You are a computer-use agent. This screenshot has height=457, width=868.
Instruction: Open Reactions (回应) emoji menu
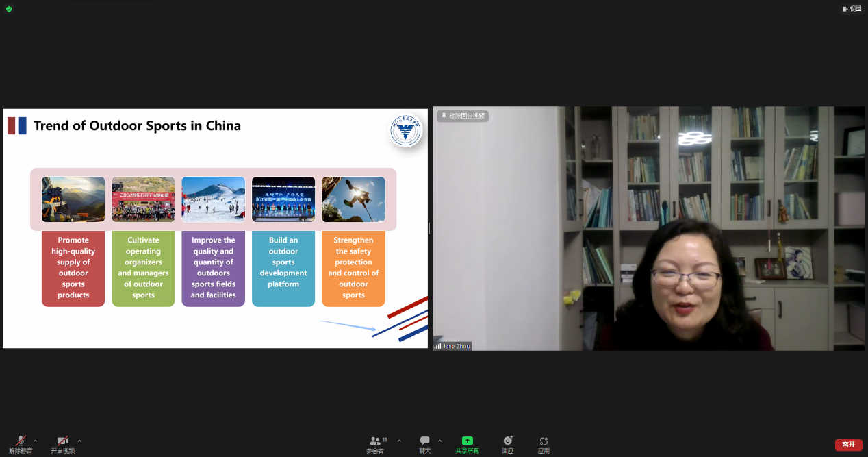coord(507,442)
